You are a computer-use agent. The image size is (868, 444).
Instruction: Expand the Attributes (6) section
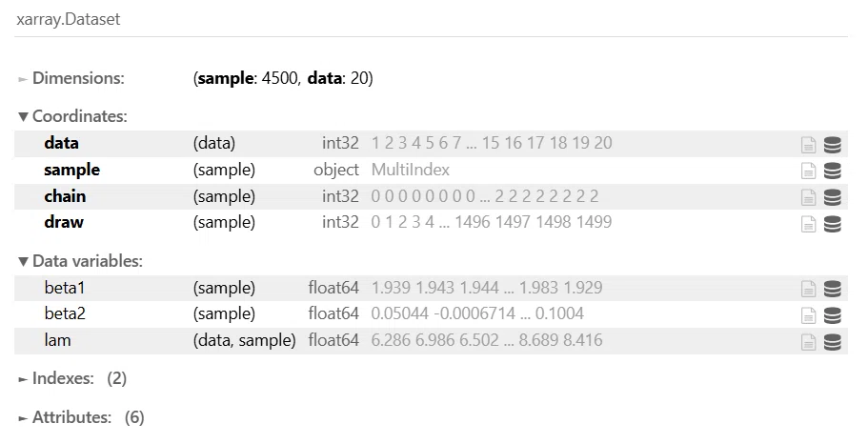pos(81,417)
